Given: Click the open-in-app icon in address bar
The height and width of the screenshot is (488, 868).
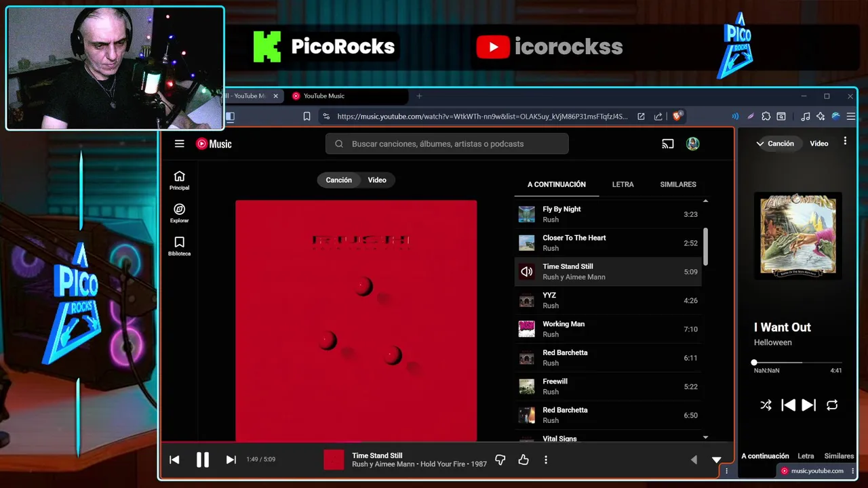Looking at the screenshot, I should click(641, 117).
